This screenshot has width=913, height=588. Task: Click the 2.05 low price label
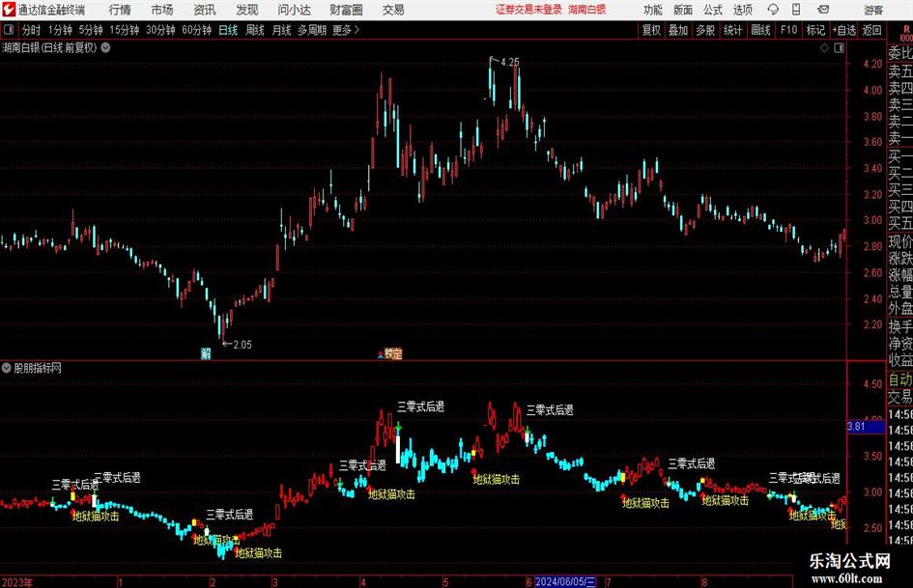(243, 345)
